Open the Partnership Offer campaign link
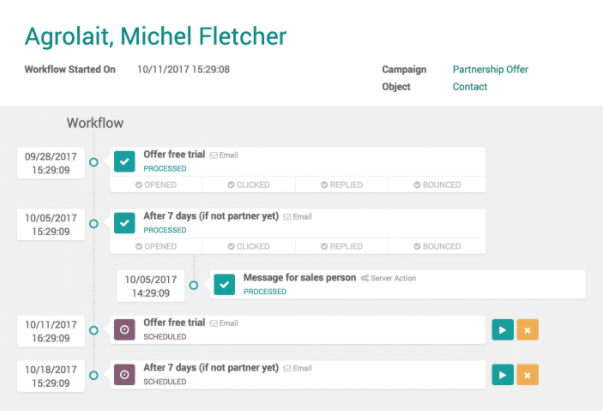The image size is (603, 411). pyautogui.click(x=490, y=70)
